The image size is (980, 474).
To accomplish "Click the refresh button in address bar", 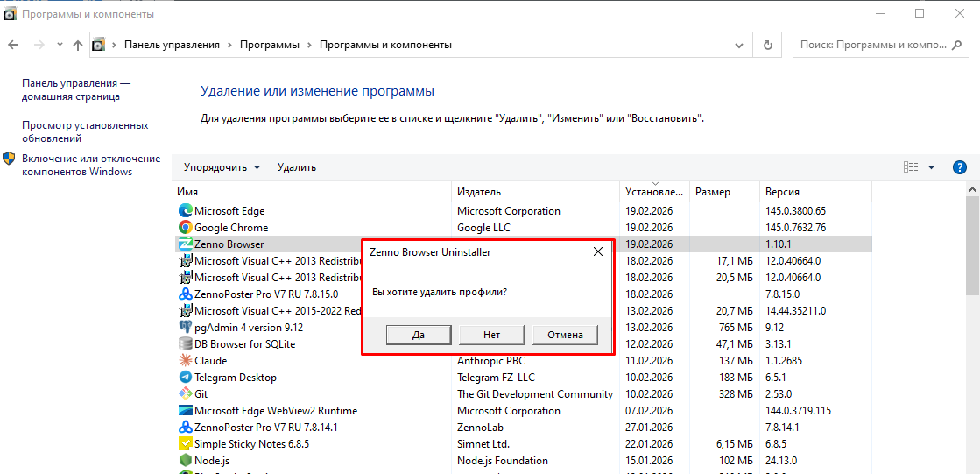I will [768, 45].
